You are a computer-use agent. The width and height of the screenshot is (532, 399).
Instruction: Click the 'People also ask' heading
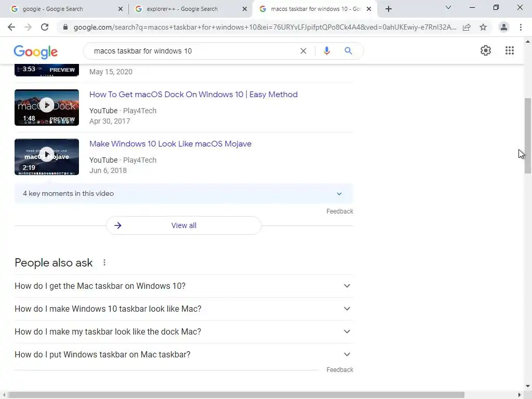pos(54,262)
